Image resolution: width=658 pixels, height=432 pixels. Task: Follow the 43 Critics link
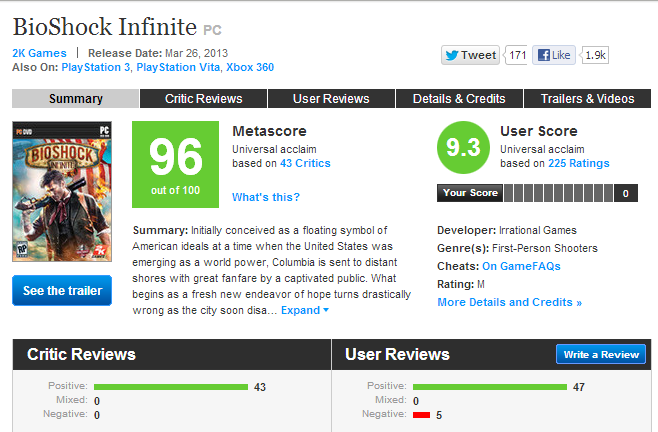(305, 163)
